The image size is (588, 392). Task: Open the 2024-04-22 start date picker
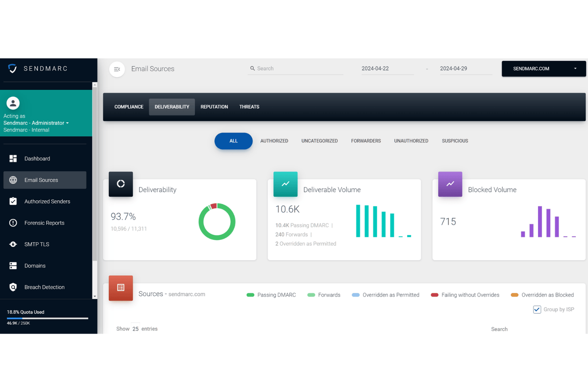(x=387, y=69)
